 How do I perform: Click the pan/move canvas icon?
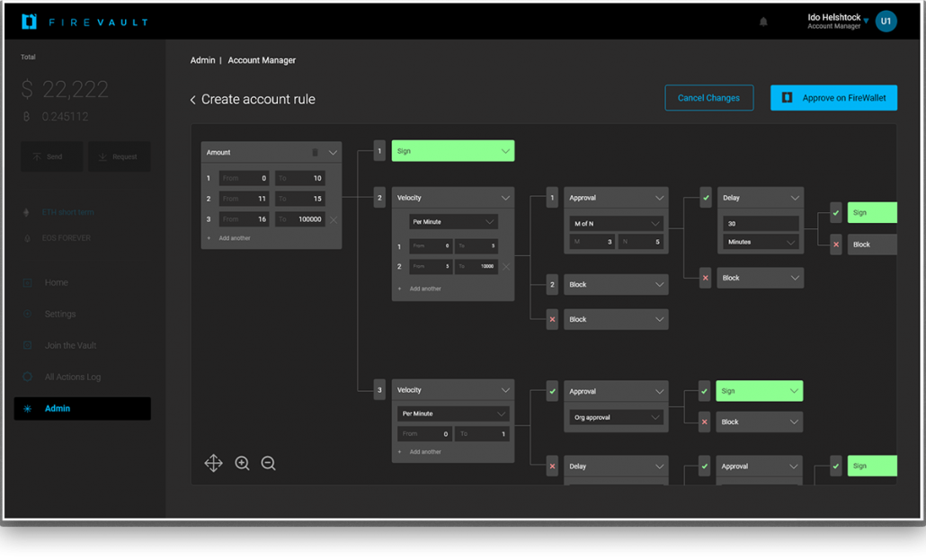(213, 463)
